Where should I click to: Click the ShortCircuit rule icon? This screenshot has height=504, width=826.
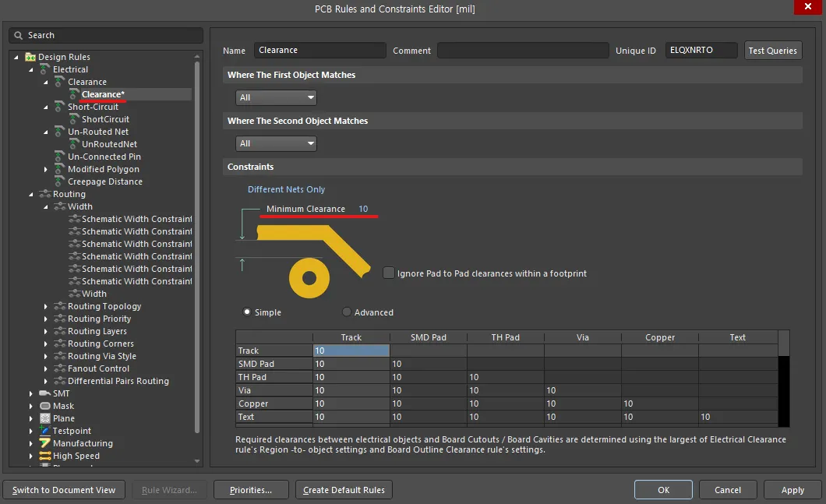[74, 119]
